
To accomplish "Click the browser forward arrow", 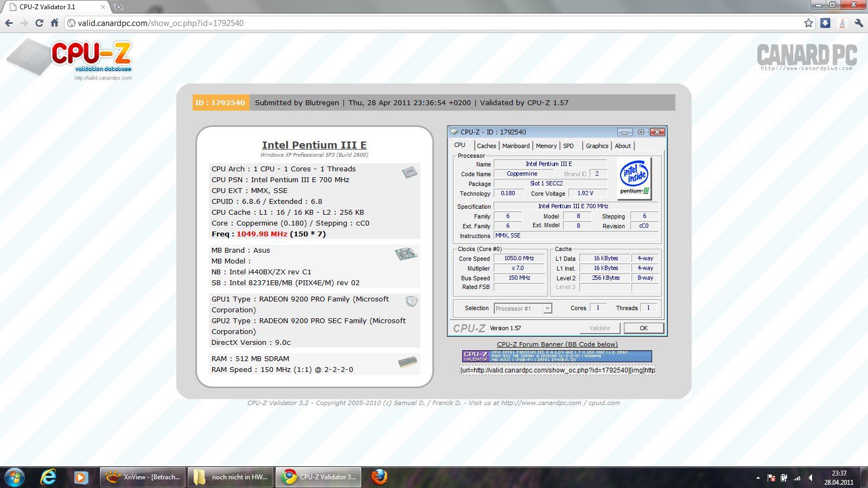I will pyautogui.click(x=24, y=23).
